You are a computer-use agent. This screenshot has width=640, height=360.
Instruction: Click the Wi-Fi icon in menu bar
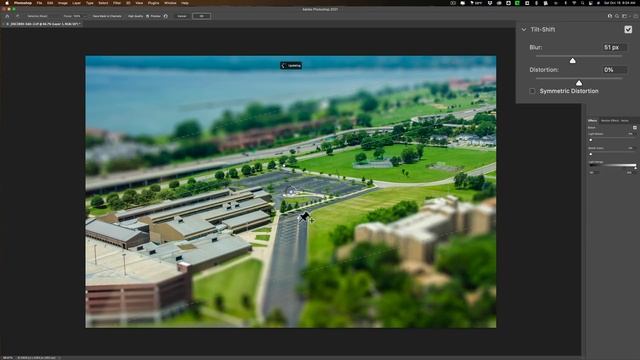pos(574,3)
